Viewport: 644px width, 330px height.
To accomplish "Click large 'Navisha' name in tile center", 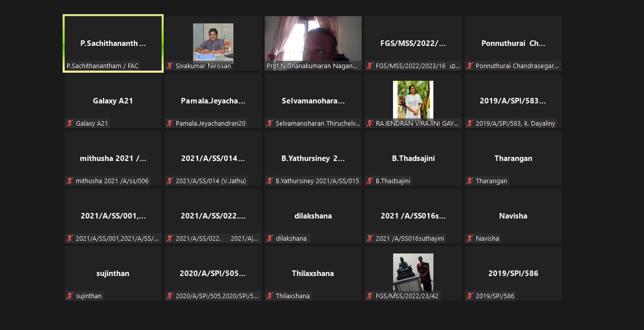I will [x=513, y=216].
